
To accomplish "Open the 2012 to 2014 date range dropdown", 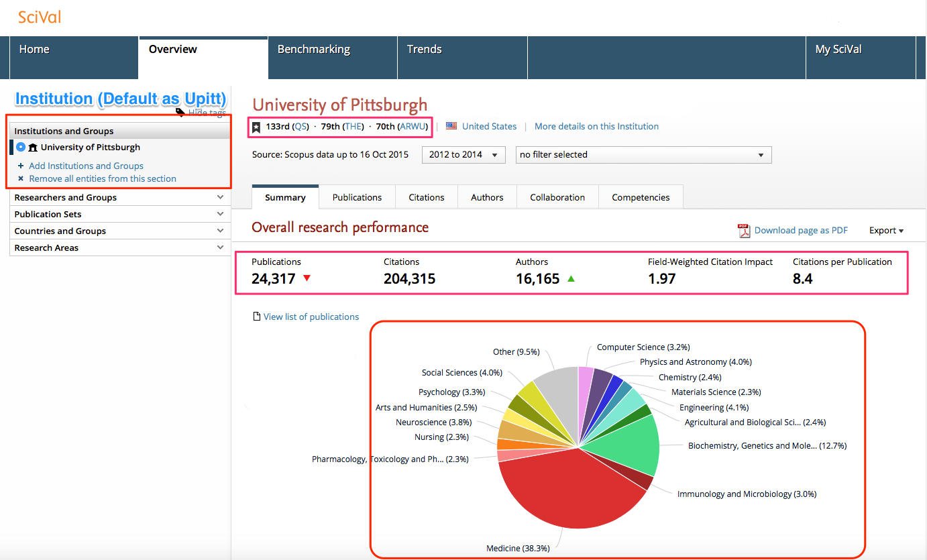I will 463,155.
